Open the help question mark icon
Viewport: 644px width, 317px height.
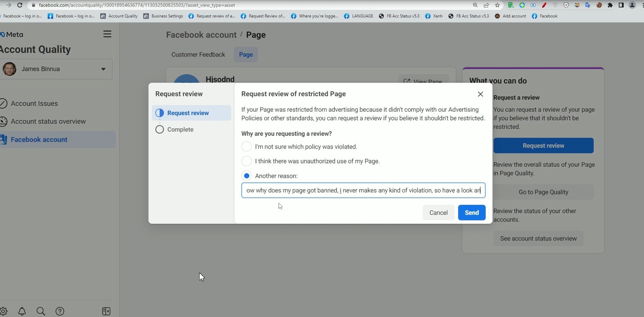[x=60, y=311]
